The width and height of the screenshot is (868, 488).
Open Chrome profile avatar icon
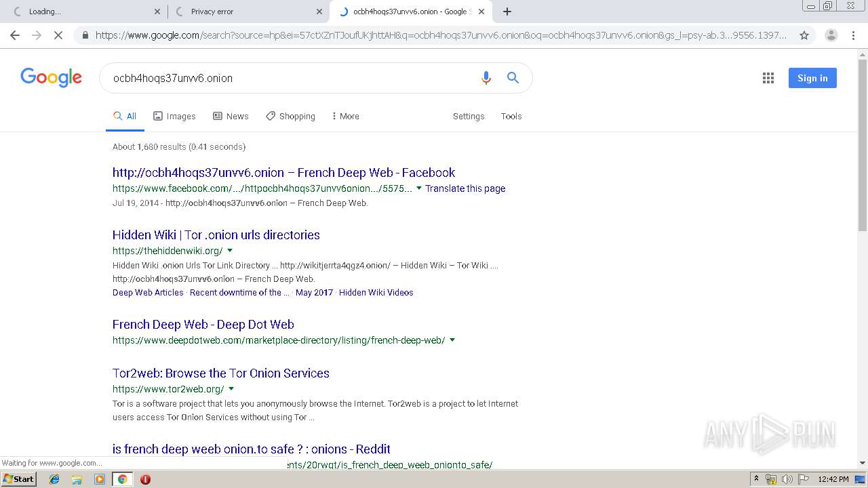tap(831, 35)
